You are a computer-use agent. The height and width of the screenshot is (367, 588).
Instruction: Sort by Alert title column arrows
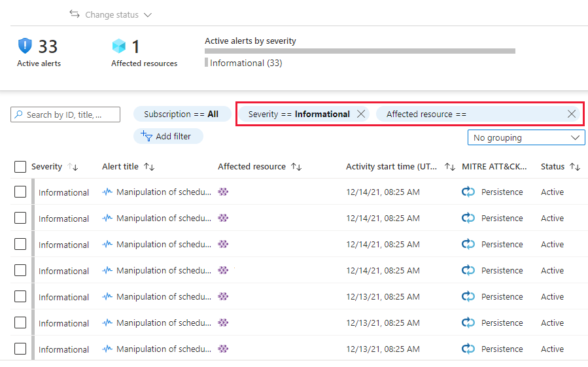149,167
